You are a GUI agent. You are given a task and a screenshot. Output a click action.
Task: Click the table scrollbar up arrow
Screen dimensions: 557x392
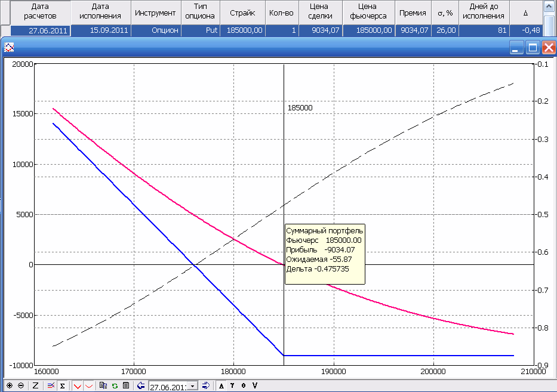click(x=550, y=5)
